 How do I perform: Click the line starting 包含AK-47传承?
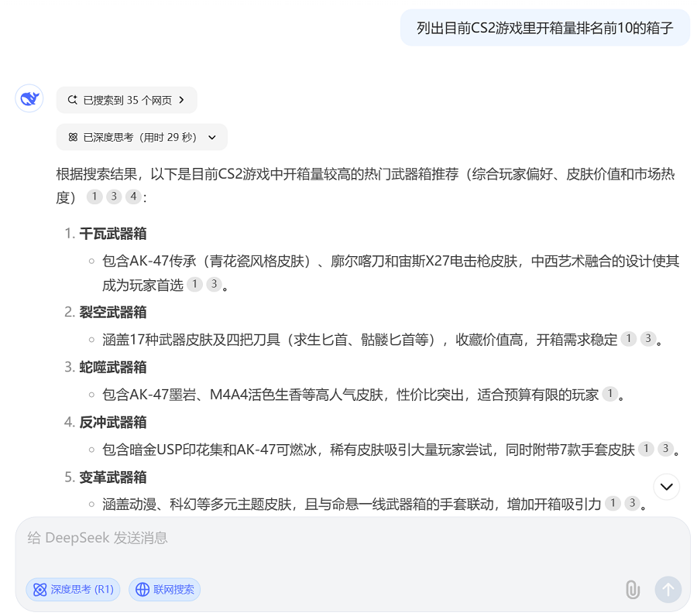(x=391, y=272)
